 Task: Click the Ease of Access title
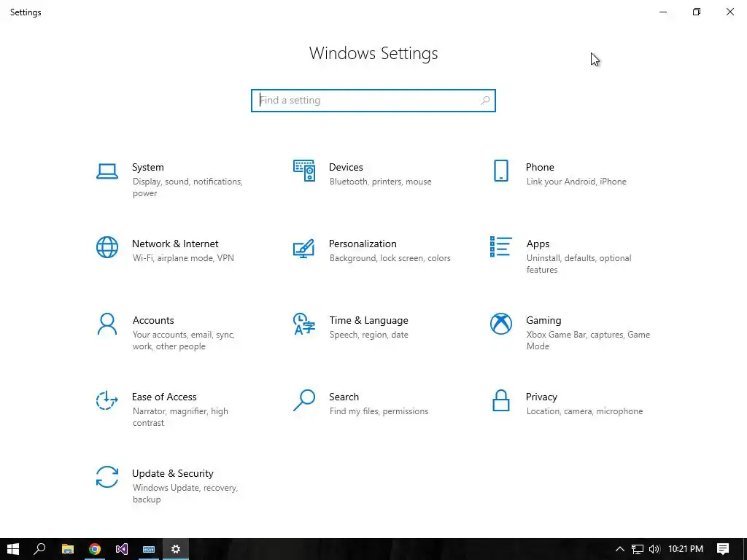click(164, 397)
